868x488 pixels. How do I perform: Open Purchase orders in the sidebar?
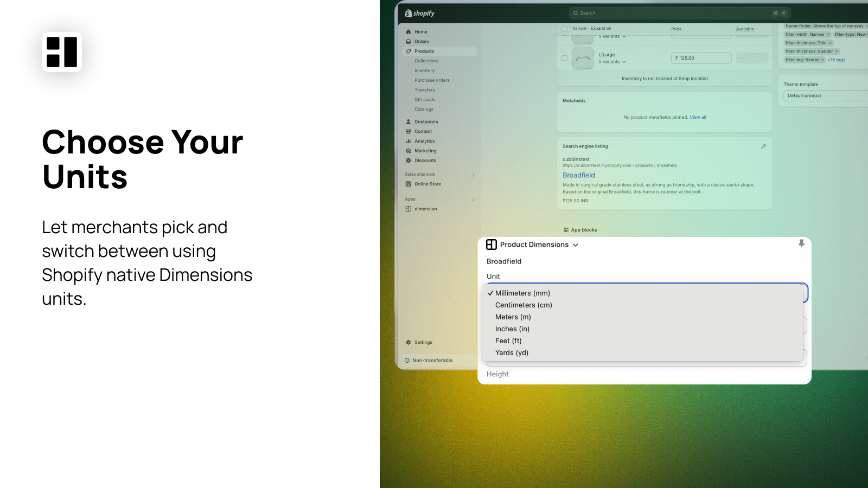tap(432, 81)
